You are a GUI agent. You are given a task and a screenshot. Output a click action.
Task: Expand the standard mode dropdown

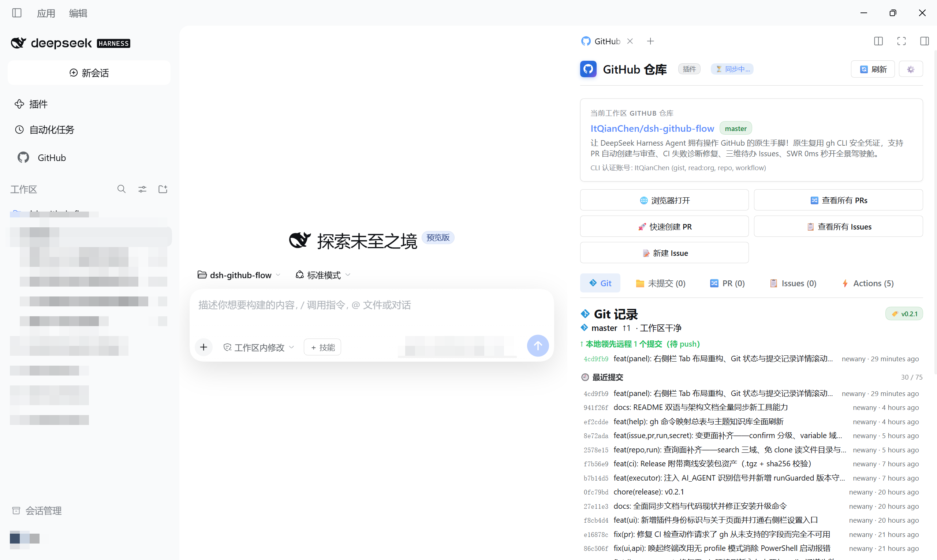323,275
